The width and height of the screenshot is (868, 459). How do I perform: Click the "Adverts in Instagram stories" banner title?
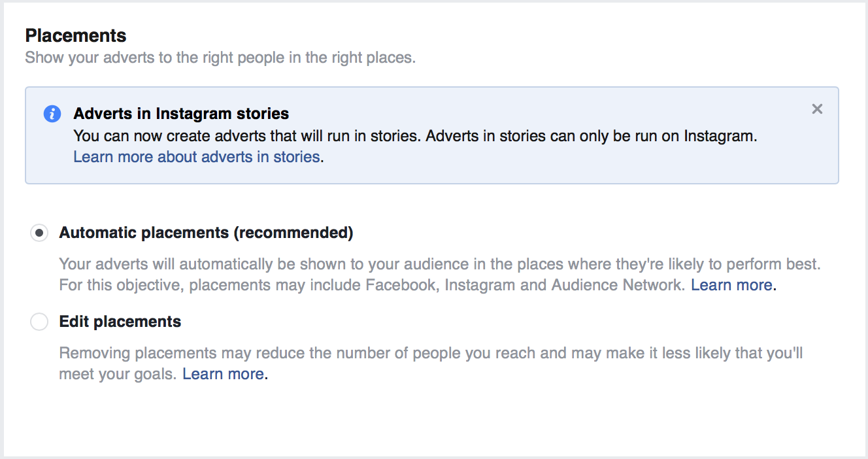tap(180, 113)
